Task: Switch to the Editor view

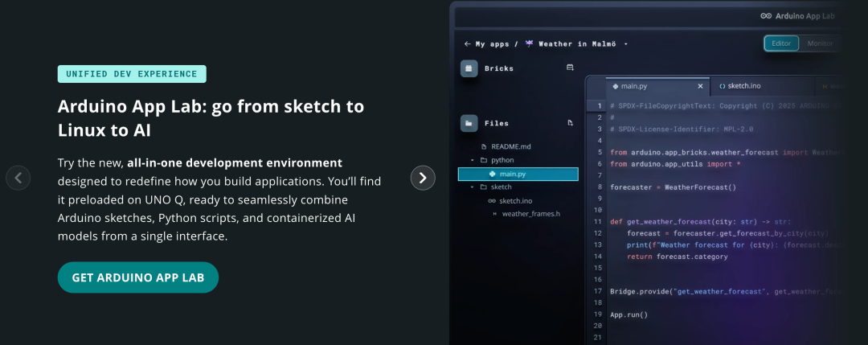Action: pyautogui.click(x=781, y=43)
